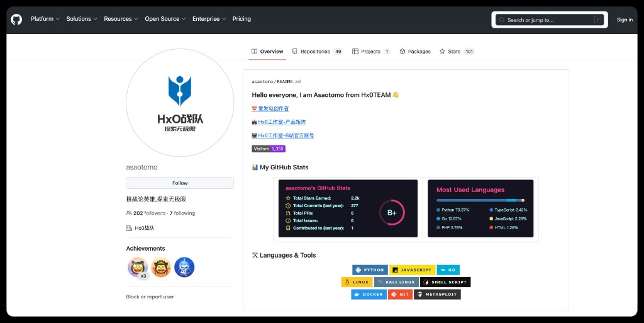The height and width of the screenshot is (323, 644).
Task: Click the Repositories count badge 49
Action: tap(338, 52)
